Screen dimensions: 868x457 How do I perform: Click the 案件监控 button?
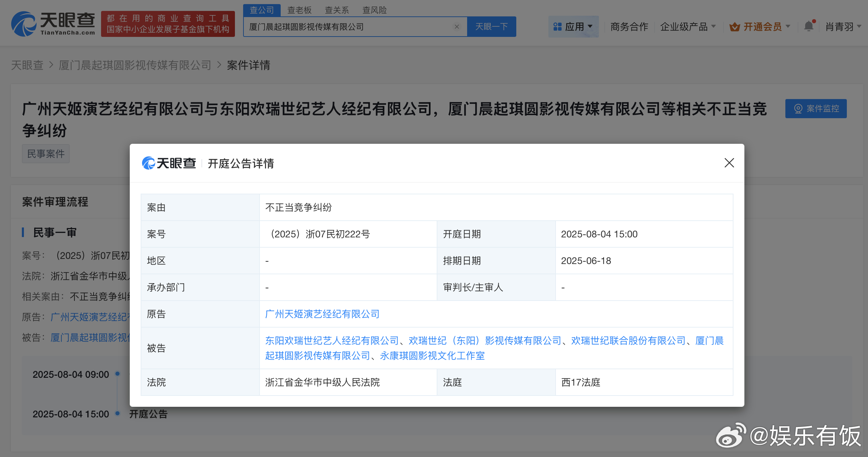click(x=816, y=109)
